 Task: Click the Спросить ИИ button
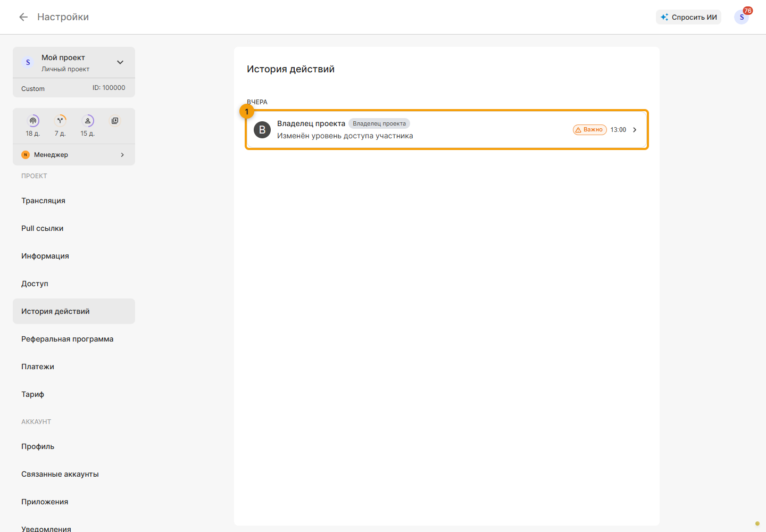pyautogui.click(x=688, y=17)
